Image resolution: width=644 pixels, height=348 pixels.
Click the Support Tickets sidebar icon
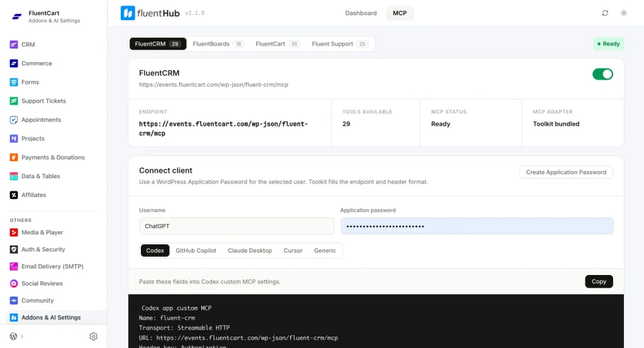point(14,101)
